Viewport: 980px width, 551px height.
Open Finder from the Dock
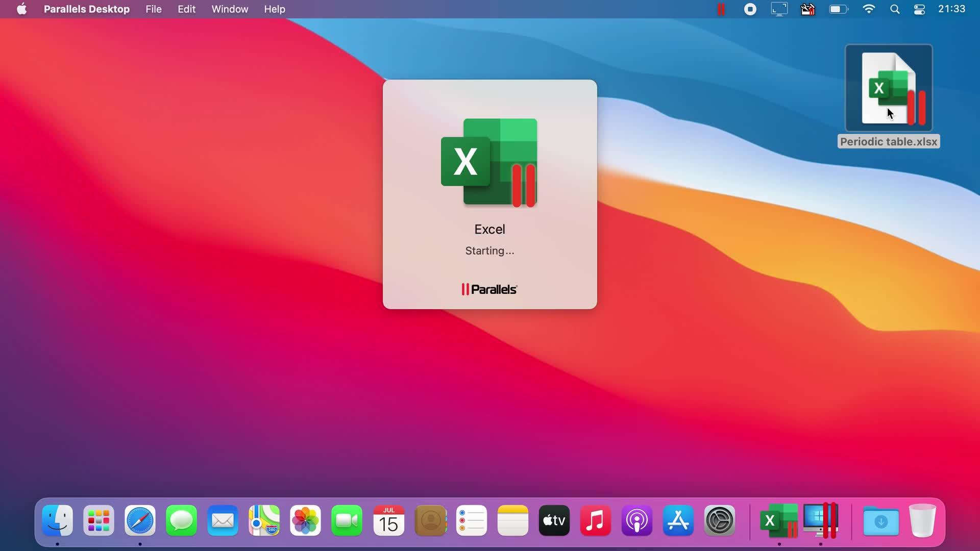tap(57, 520)
